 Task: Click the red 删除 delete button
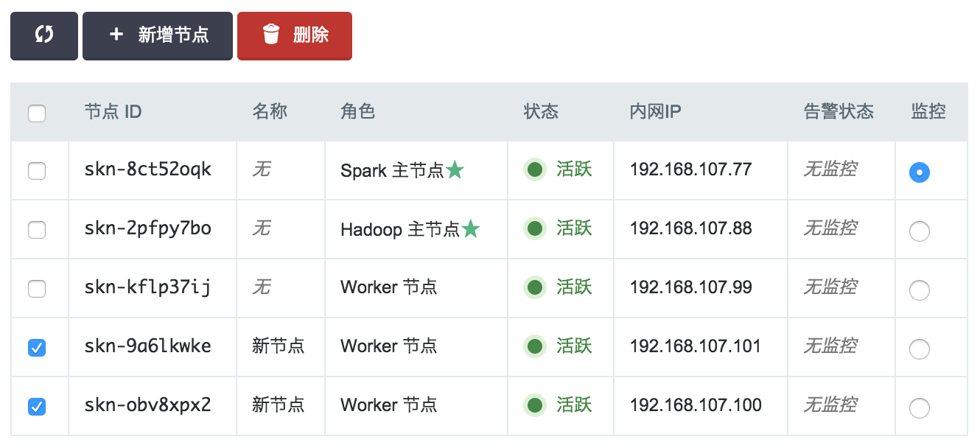[x=295, y=35]
